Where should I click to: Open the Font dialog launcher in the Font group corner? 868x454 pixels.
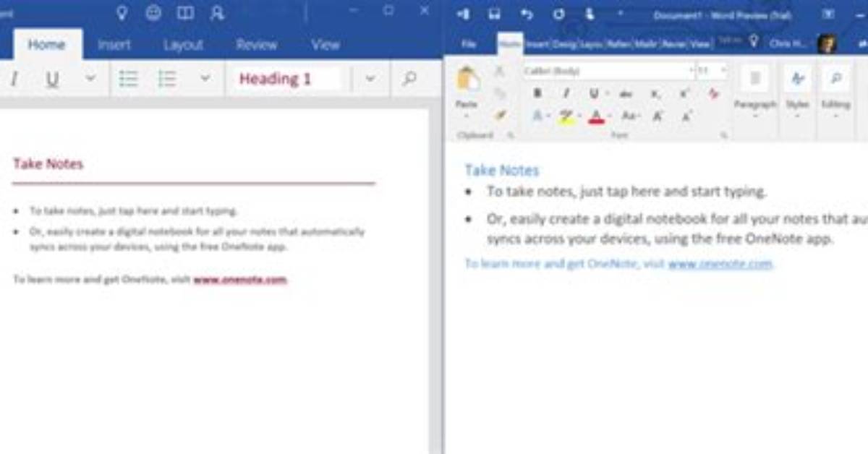[723, 135]
